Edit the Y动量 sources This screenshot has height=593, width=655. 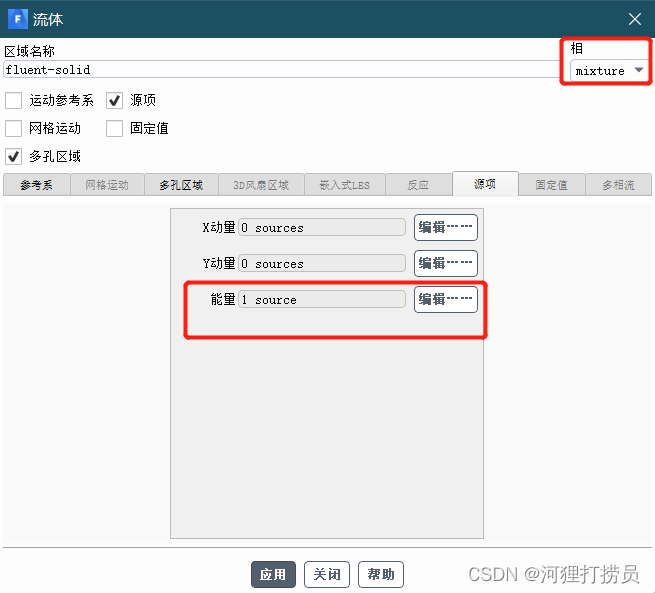(x=445, y=263)
